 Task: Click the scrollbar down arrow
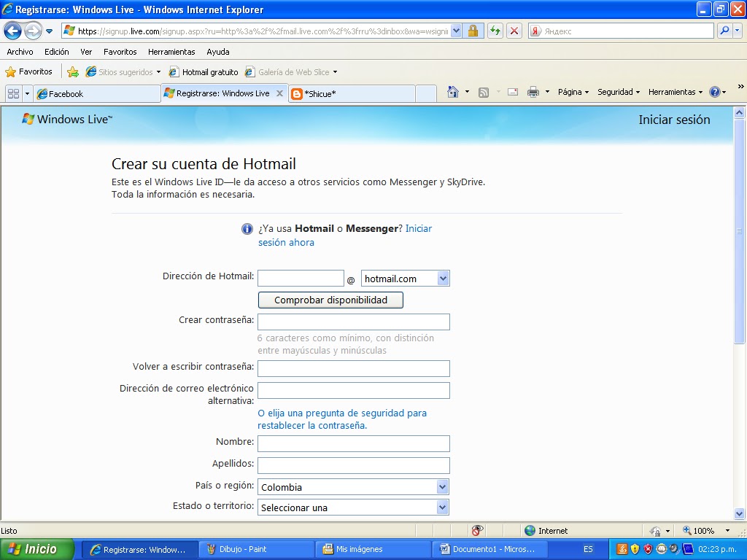(739, 514)
